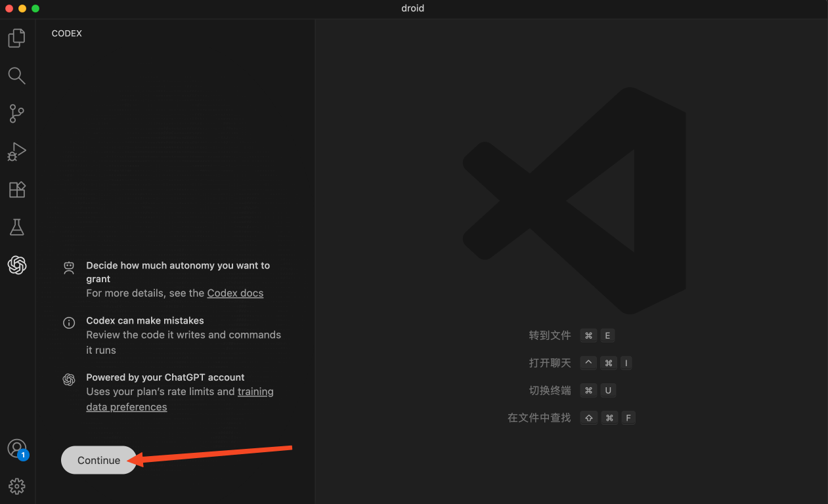
Task: Click the U key hint
Action: pos(608,390)
